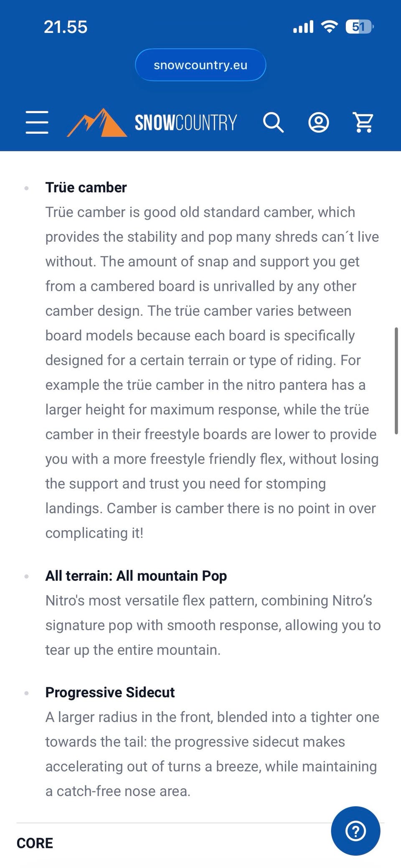The image size is (401, 868).
Task: Select the Trüe camber heading
Action: (86, 188)
